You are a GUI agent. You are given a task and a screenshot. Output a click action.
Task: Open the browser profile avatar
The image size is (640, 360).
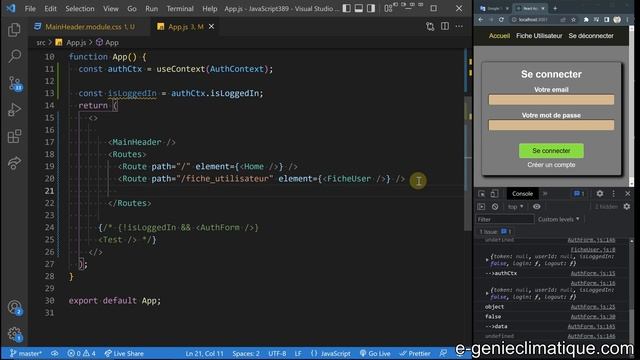click(x=617, y=20)
